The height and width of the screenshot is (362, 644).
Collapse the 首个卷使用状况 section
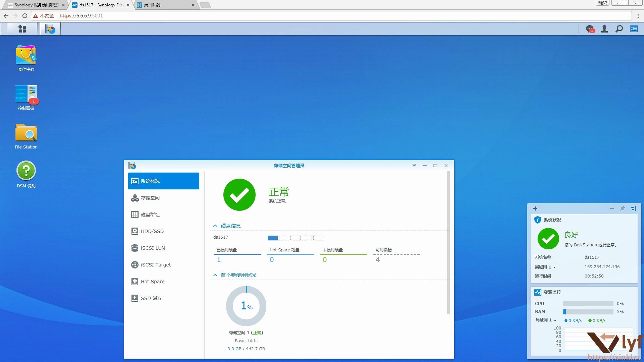[x=215, y=275]
